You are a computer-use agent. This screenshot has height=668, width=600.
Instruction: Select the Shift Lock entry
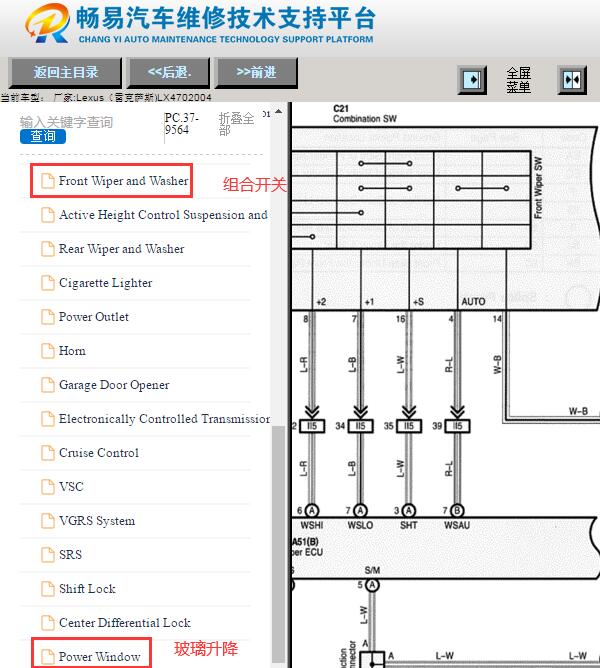[x=87, y=589]
